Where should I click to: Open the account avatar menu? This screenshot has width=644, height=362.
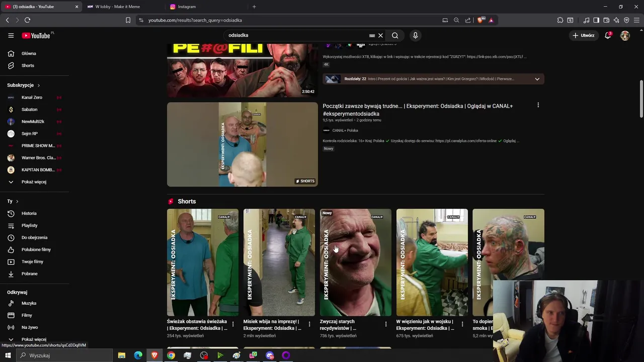(x=625, y=35)
